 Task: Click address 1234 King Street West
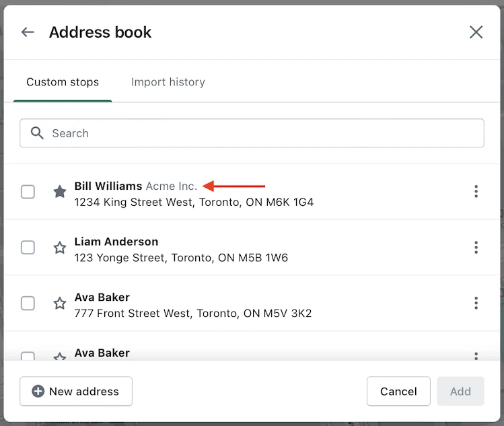(194, 202)
